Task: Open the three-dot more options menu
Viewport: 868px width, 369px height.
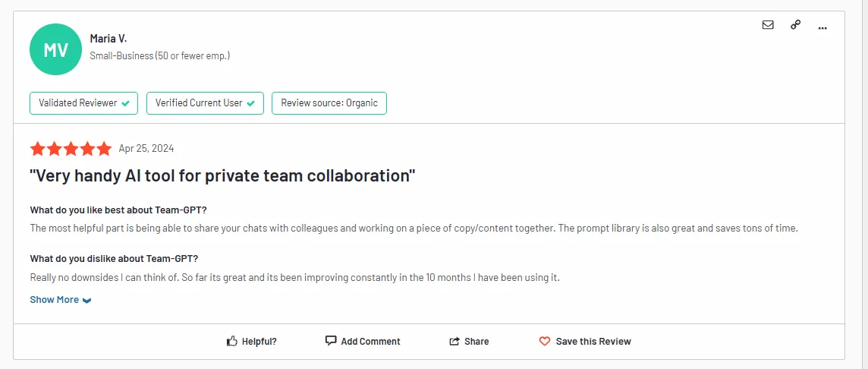Action: click(x=822, y=27)
